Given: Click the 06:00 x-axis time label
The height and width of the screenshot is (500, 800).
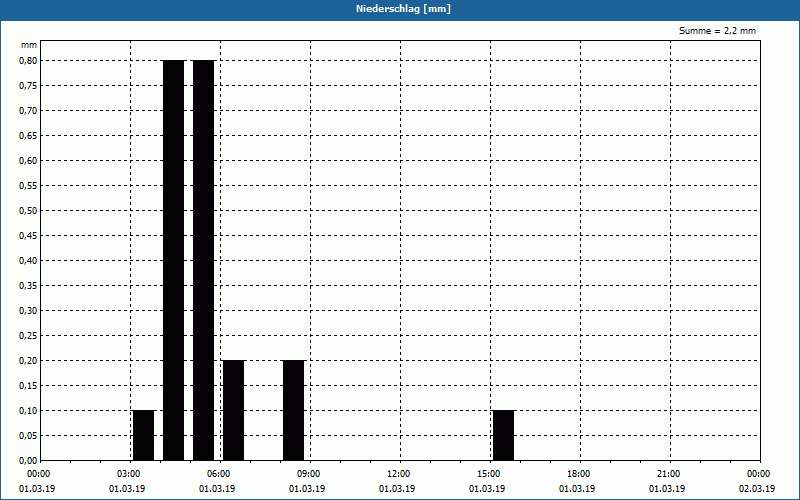Looking at the screenshot, I should [x=219, y=474].
